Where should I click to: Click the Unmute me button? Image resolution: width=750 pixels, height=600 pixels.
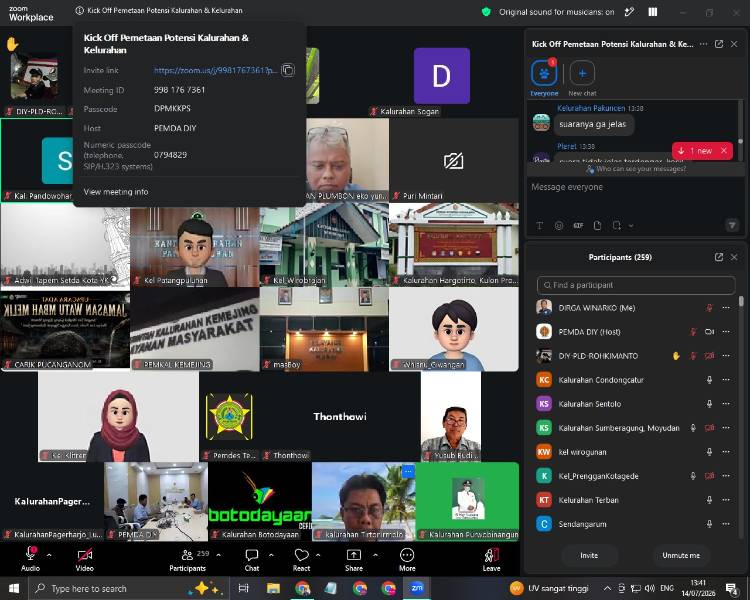681,555
